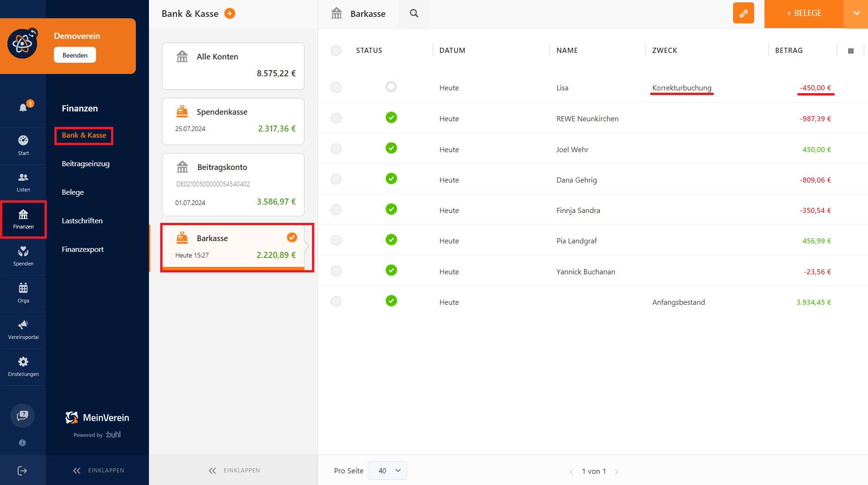
Task: Click the Anfangsbestand entry text
Action: pos(678,302)
